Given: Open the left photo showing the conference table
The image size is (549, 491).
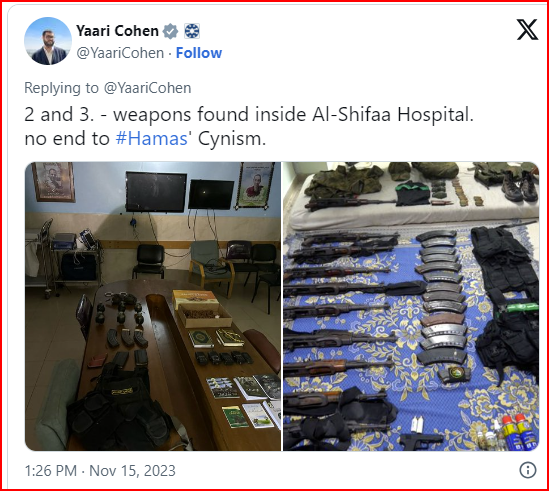Looking at the screenshot, I should click(x=153, y=306).
